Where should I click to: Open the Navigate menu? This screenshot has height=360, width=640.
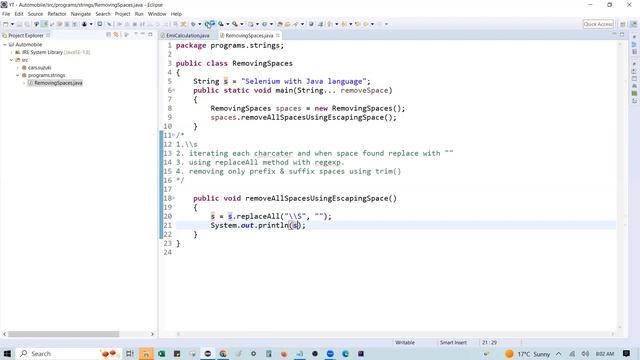click(81, 14)
